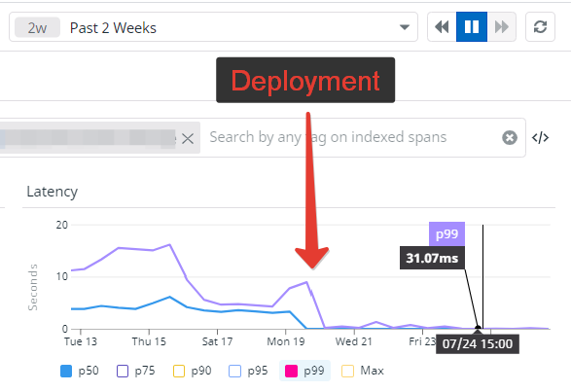Show the Max latency series
Screen dimensions: 571x392
363,371
